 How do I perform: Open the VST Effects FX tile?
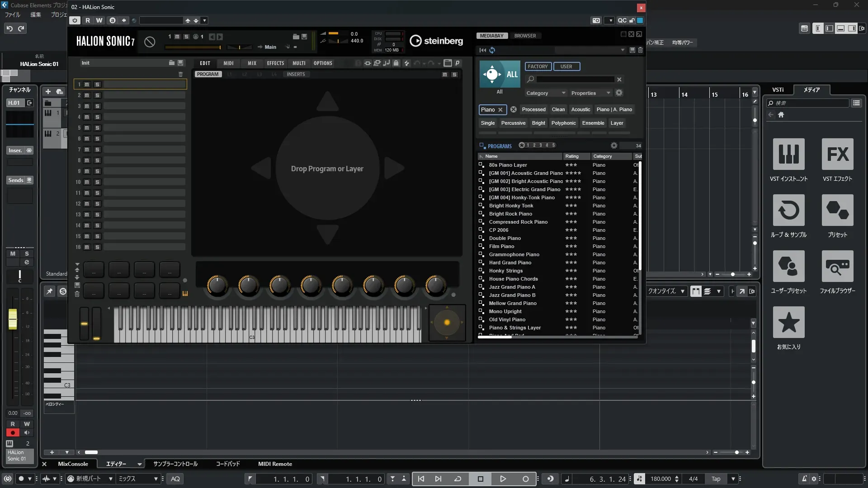pos(837,154)
